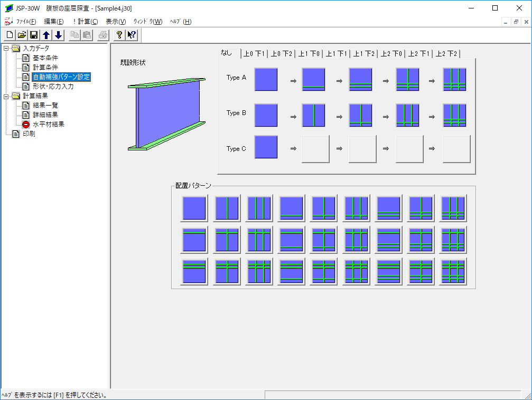Image resolution: width=532 pixels, height=400 pixels.
Task: Open a file with the folder icon
Action: point(22,35)
